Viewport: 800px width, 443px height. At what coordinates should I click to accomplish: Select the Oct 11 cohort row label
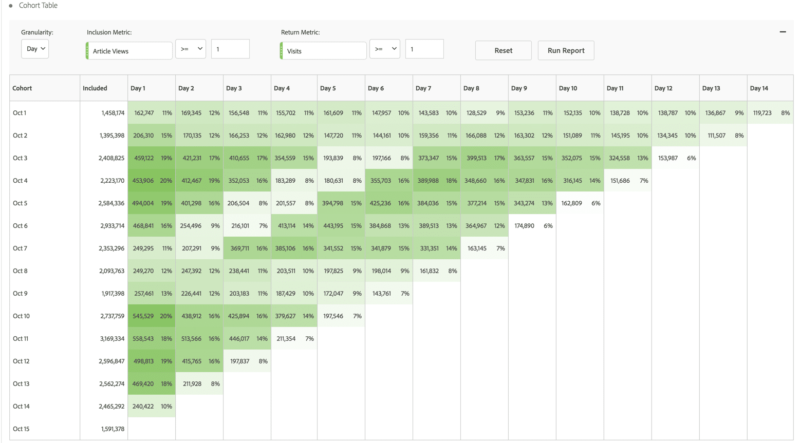(x=20, y=338)
